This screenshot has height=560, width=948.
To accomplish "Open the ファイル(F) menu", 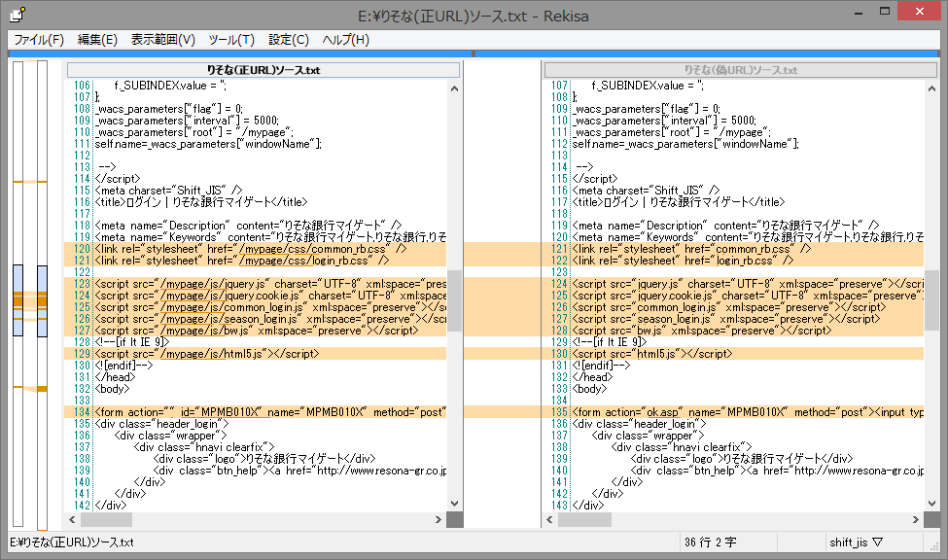I will 39,40.
